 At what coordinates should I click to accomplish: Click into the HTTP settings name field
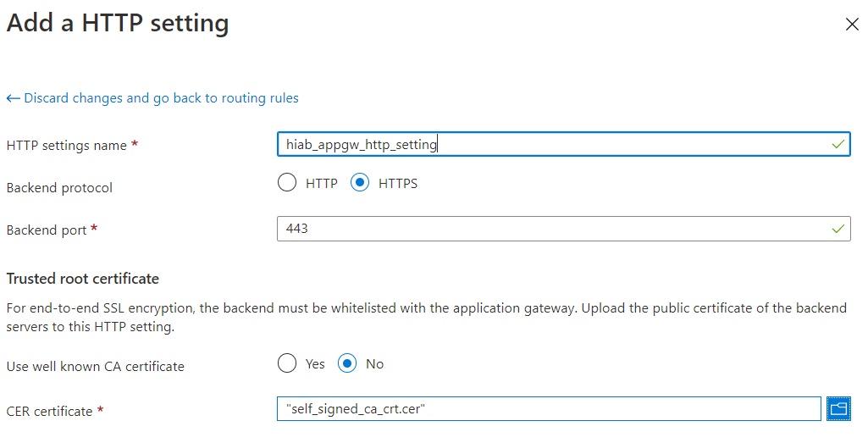tap(550, 145)
